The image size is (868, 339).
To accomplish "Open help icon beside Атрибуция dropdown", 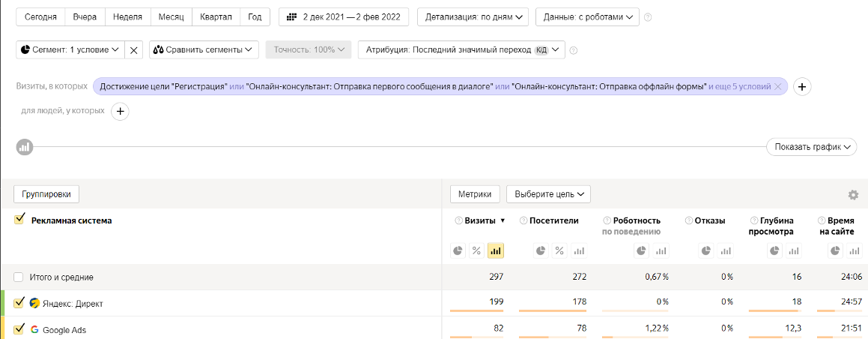I will 574,49.
